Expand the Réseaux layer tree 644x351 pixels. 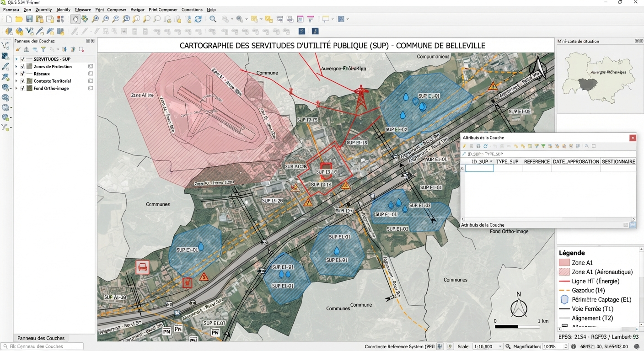click(16, 74)
